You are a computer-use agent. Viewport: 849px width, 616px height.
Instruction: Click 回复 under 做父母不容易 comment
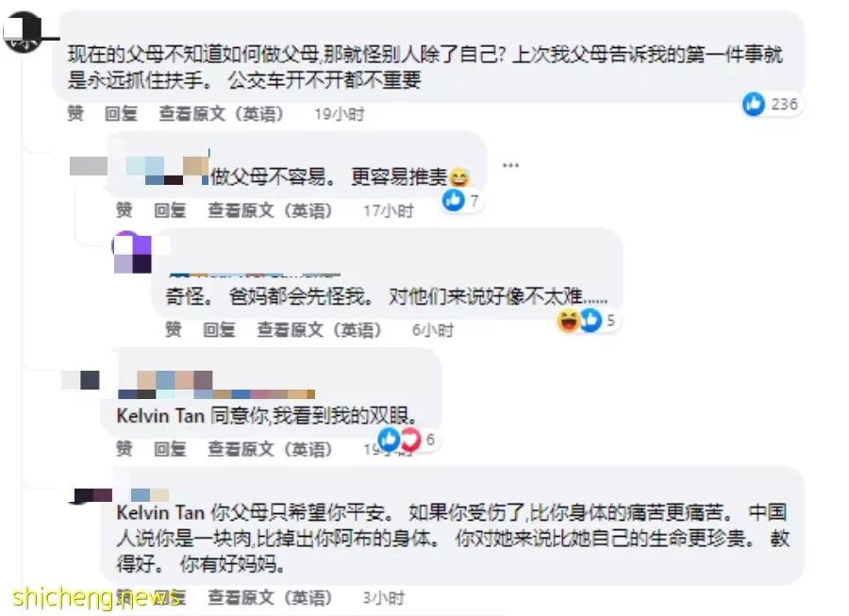(170, 210)
